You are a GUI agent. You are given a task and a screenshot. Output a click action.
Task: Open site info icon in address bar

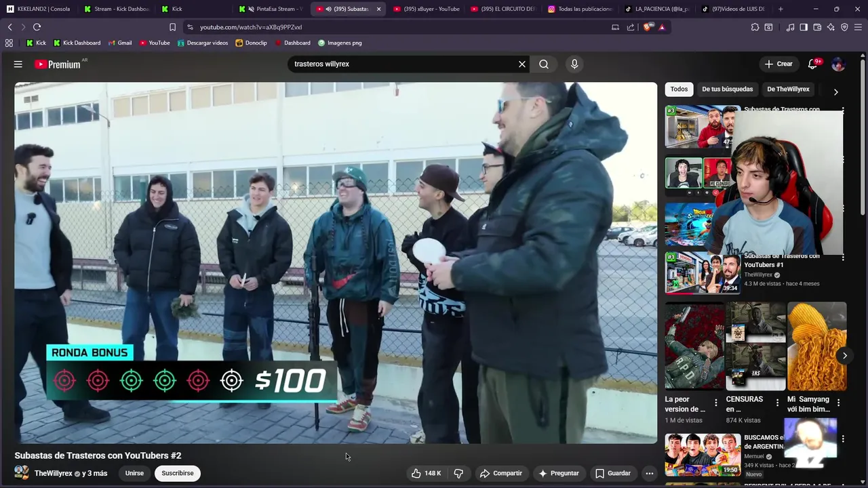click(190, 27)
